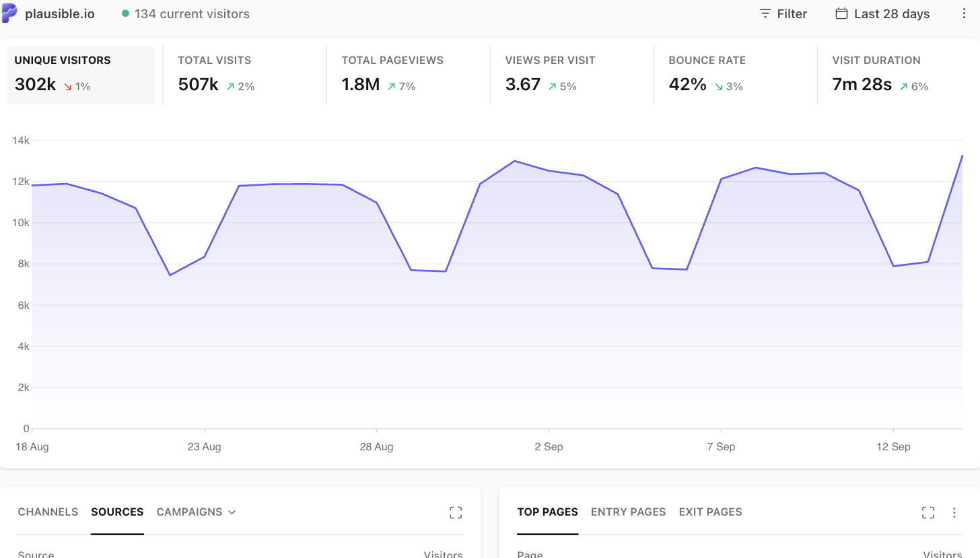Switch to the Top Pages tab
Viewport: 980px width, 558px height.
pos(547,512)
